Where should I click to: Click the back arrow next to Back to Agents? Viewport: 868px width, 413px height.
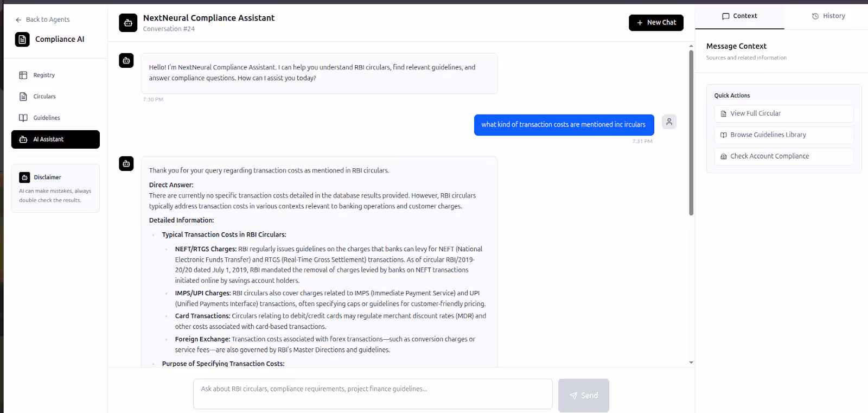point(18,20)
